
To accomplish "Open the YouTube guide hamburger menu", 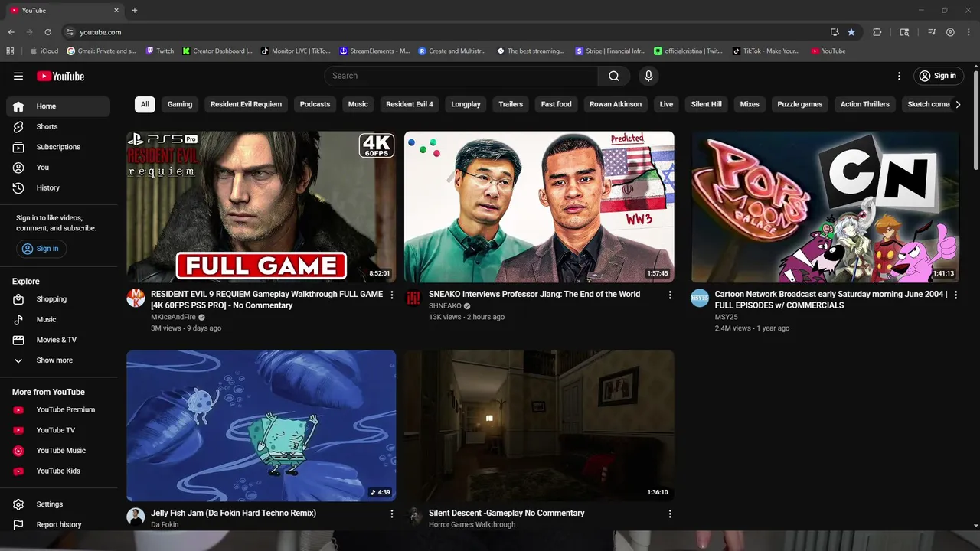I will click(x=18, y=76).
